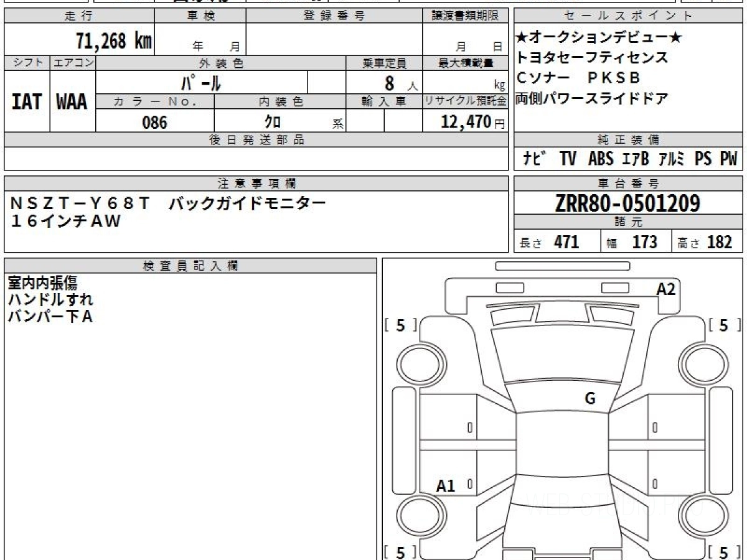The height and width of the screenshot is (560, 747).
Task: Click the G mark on the windshield
Action: [590, 399]
